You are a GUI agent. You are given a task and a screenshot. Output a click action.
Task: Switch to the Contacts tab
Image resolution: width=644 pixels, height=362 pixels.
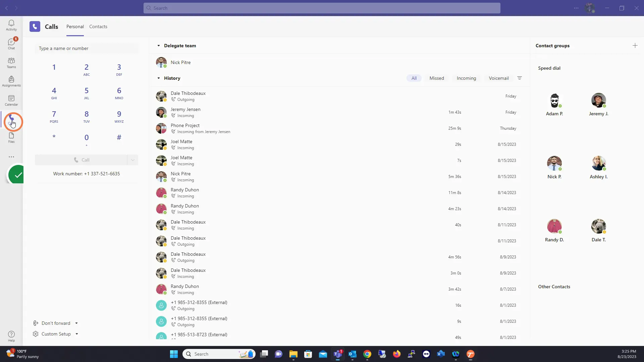coord(98,26)
